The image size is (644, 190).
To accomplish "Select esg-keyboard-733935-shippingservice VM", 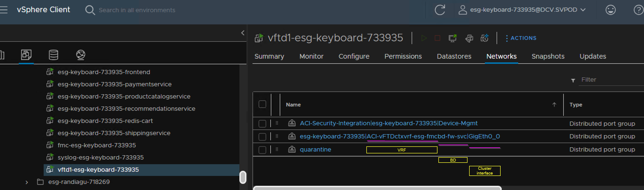I will tap(114, 133).
